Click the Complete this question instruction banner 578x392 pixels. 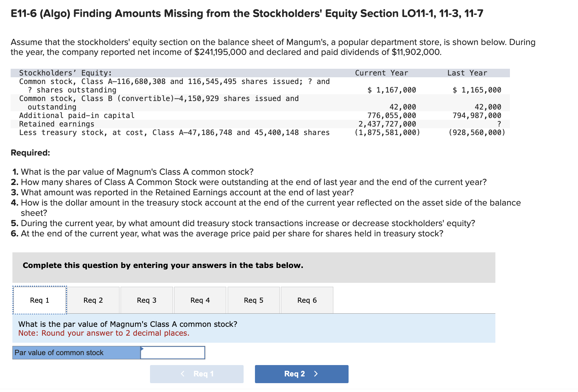coord(163,265)
